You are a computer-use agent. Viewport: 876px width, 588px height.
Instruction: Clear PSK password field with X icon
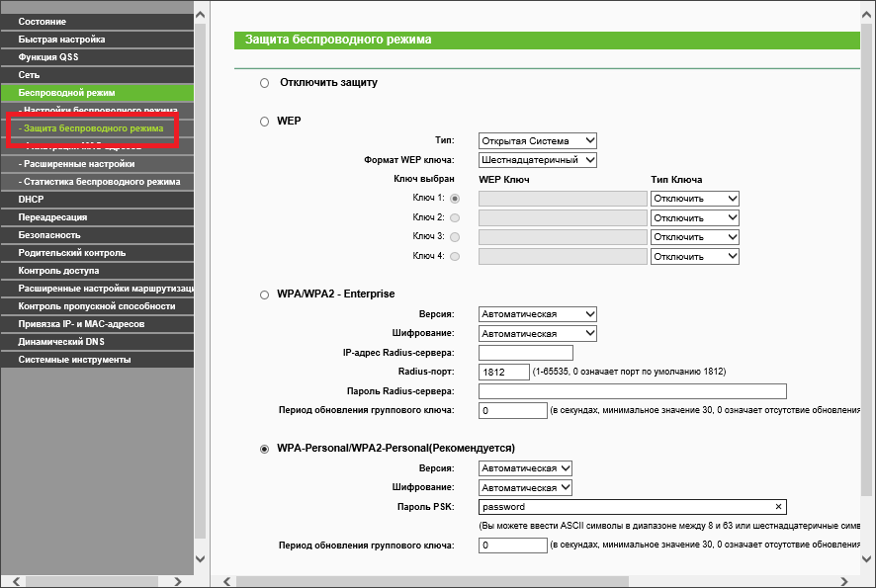coord(778,507)
